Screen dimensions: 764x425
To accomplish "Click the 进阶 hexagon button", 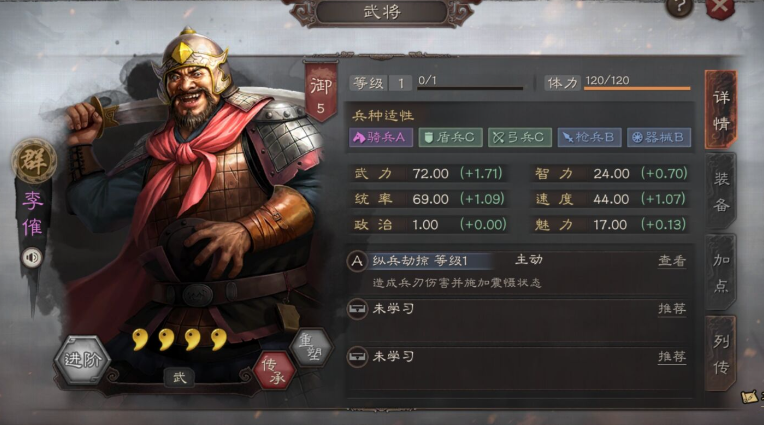I will (82, 360).
